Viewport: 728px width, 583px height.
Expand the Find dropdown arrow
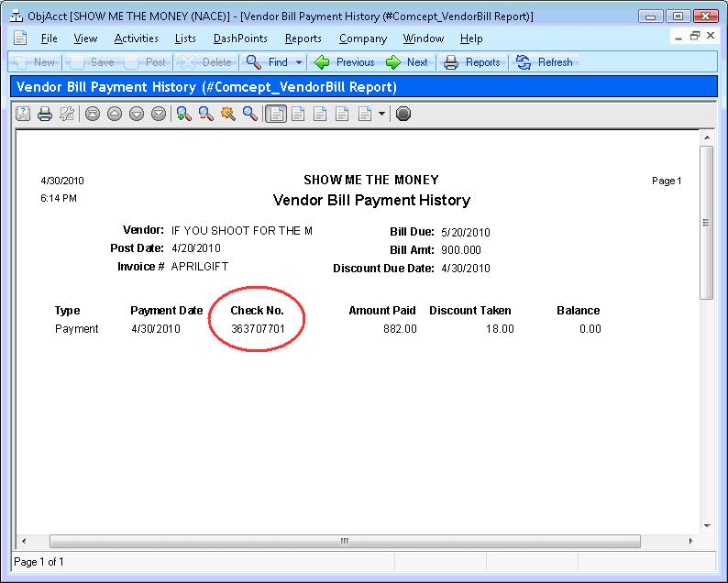click(x=299, y=62)
